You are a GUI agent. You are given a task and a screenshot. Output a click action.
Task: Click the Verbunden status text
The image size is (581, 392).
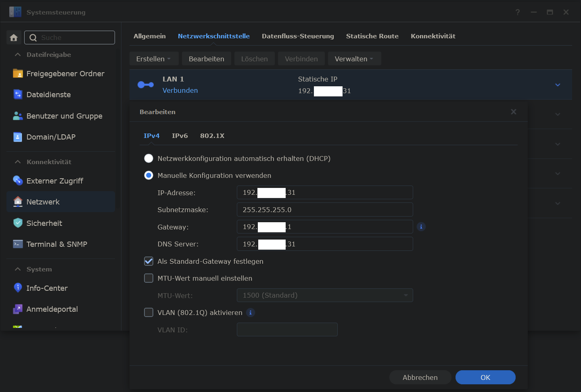click(180, 90)
